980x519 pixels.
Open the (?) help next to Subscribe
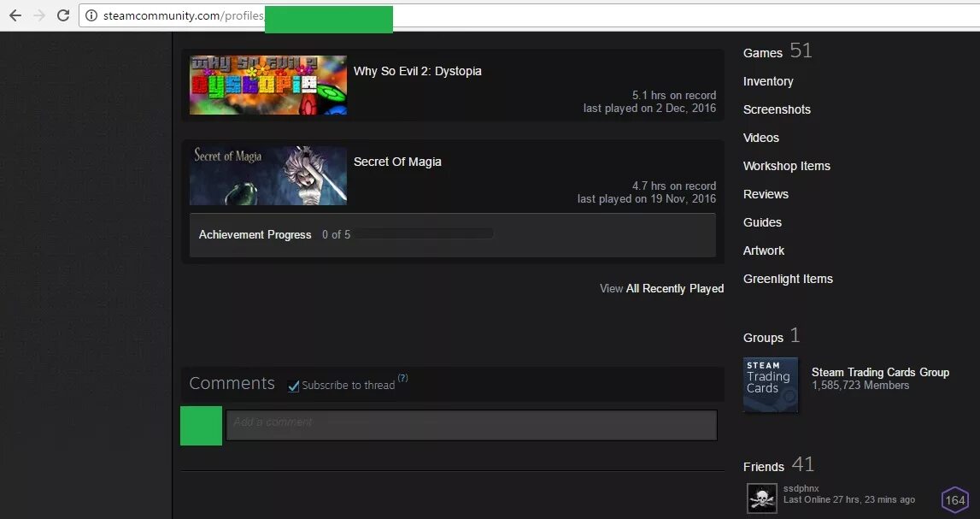coord(402,378)
